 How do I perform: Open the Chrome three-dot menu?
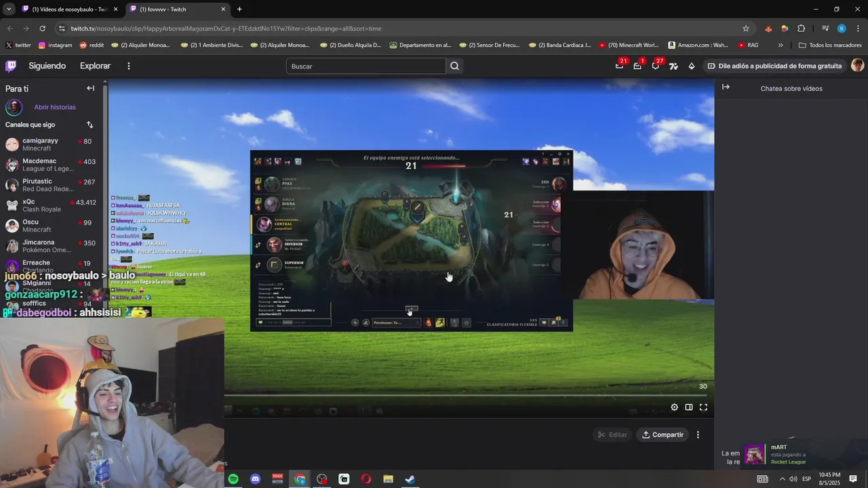point(858,28)
